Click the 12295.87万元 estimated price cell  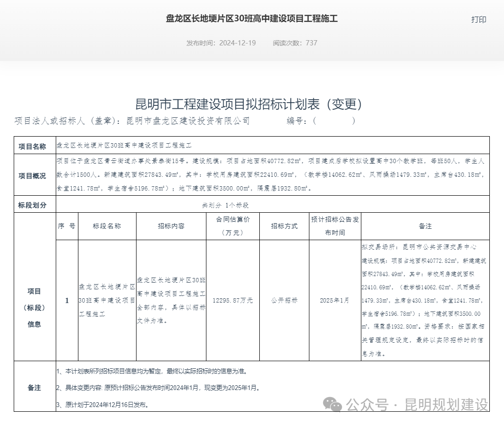click(232, 300)
